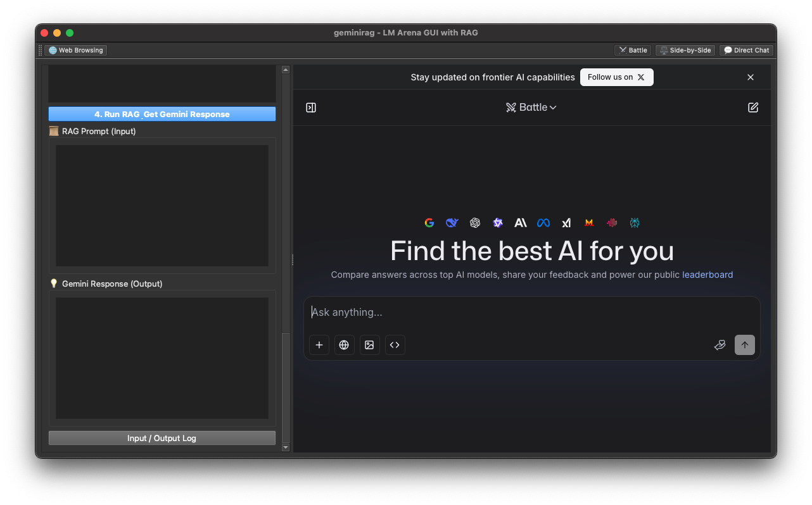The width and height of the screenshot is (812, 505).
Task: Enable web search globe icon
Action: pyautogui.click(x=345, y=345)
